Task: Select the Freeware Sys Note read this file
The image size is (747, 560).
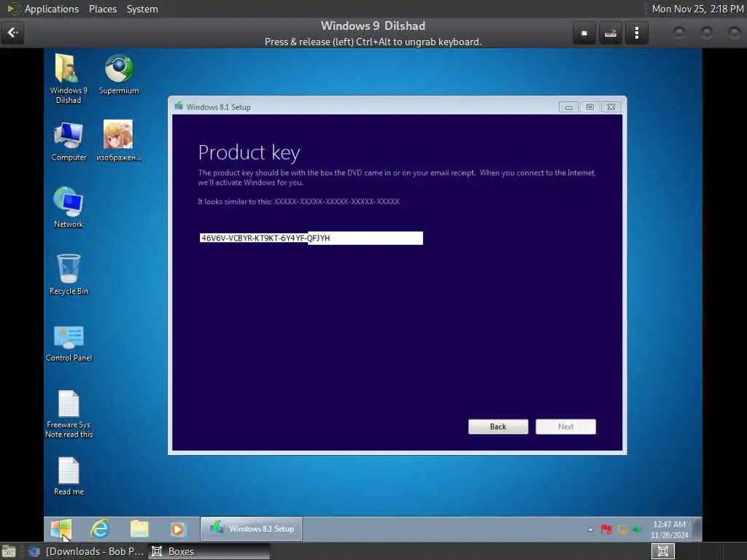Action: pyautogui.click(x=69, y=414)
